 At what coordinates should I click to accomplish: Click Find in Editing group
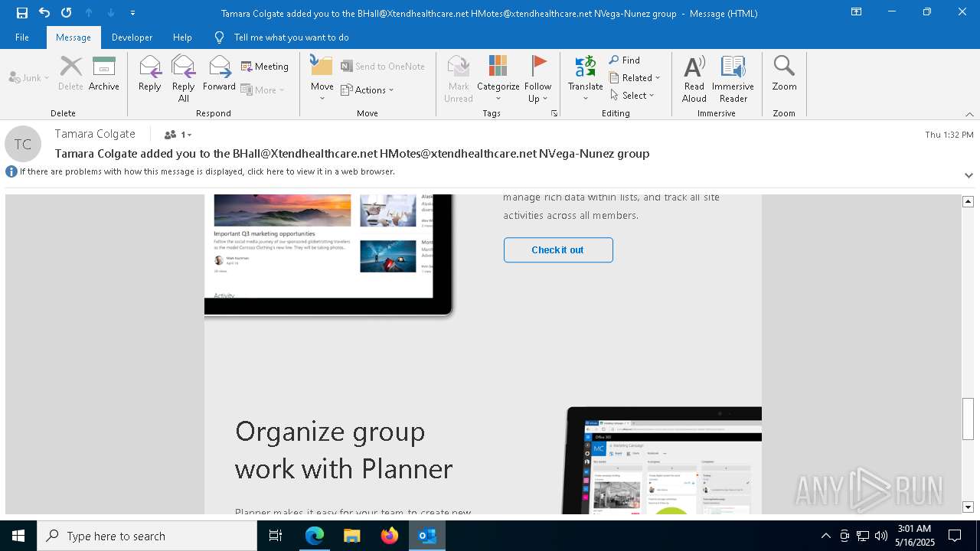(625, 60)
